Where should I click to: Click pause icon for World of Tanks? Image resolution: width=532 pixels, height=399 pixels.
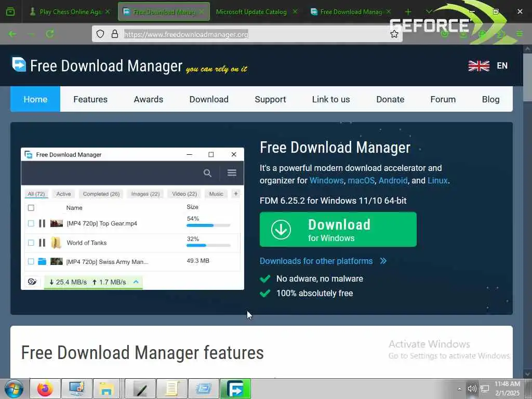pos(42,243)
